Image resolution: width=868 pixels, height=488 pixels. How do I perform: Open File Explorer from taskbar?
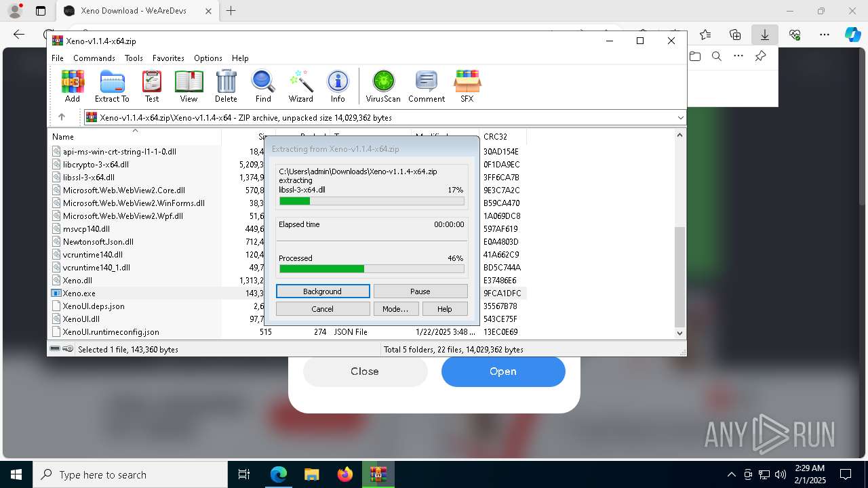[x=312, y=474]
